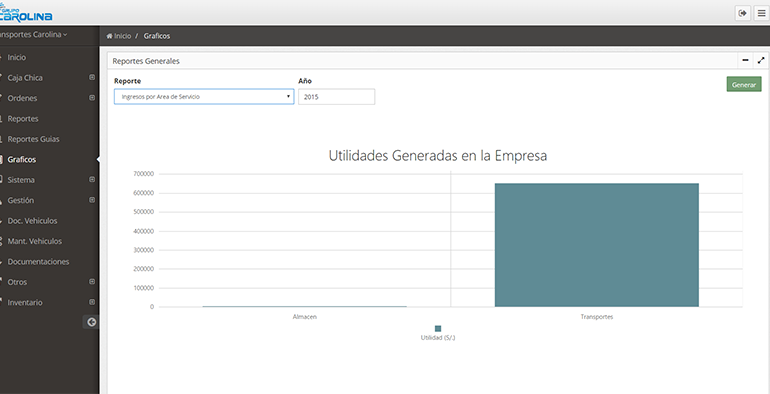Click the Generar button
Image resolution: width=770 pixels, height=394 pixels.
coord(744,84)
